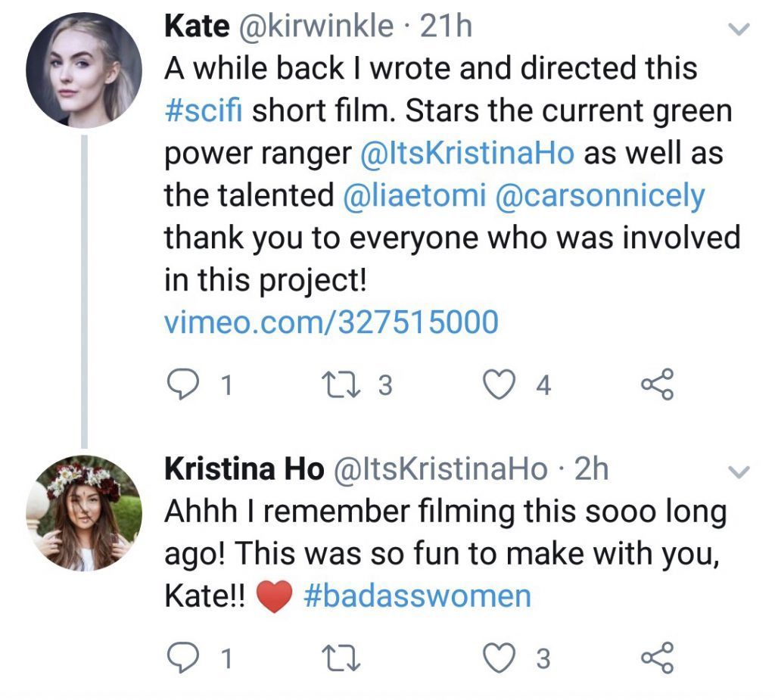
Task: Open the dropdown chevron on Kate's tweet
Action: pyautogui.click(x=739, y=30)
